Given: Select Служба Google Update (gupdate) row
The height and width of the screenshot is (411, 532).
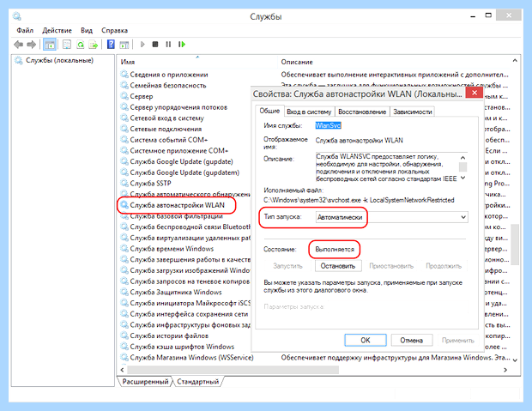Looking at the screenshot, I should tap(182, 161).
